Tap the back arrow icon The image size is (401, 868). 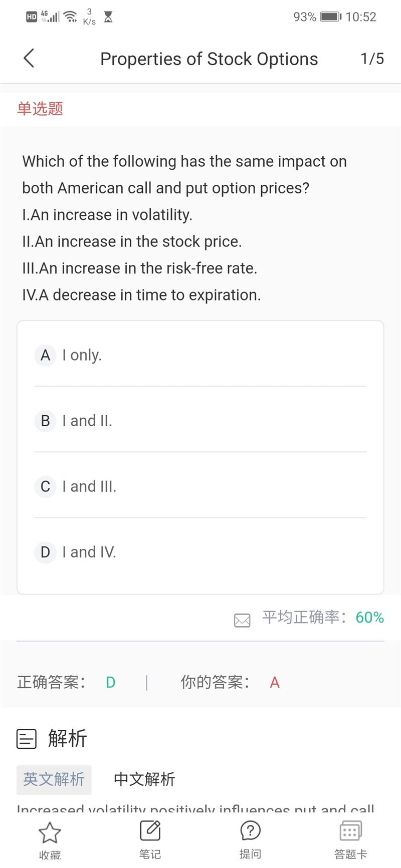(x=29, y=58)
